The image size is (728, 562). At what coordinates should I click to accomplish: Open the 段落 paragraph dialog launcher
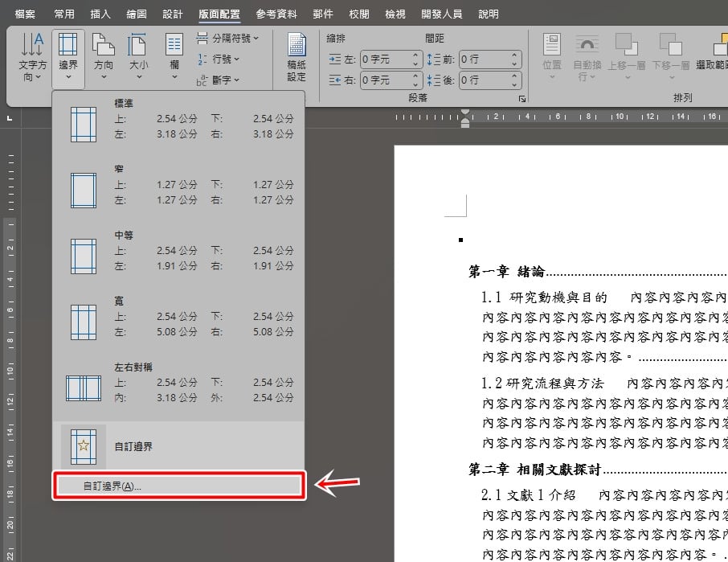pyautogui.click(x=521, y=98)
